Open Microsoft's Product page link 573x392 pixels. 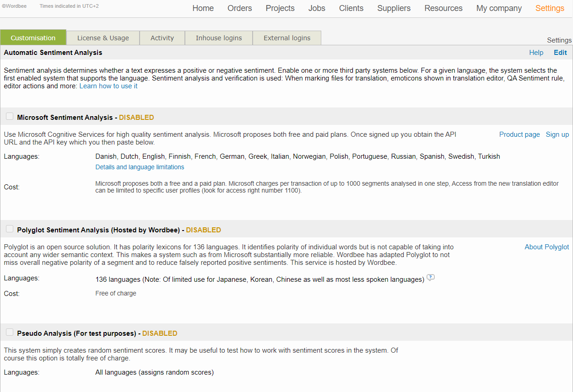pos(519,134)
